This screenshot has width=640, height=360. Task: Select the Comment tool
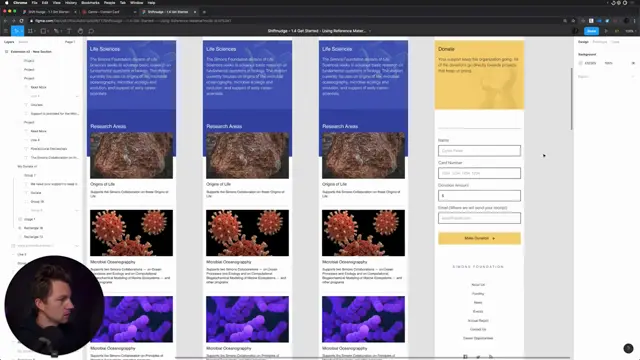coord(91,31)
